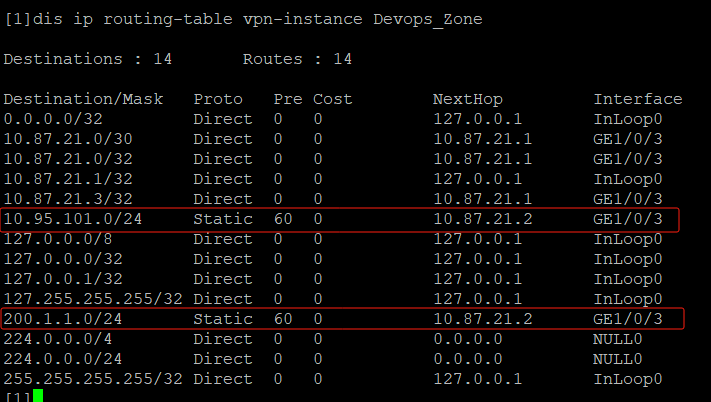The width and height of the screenshot is (711, 402).
Task: Click the Proto column header
Action: (218, 99)
